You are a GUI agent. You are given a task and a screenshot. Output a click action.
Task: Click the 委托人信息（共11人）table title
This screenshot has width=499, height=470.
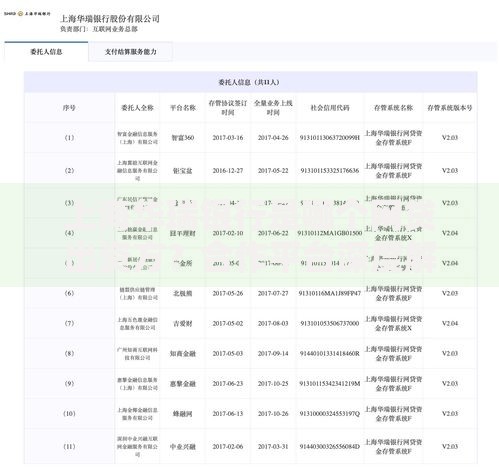point(249,82)
